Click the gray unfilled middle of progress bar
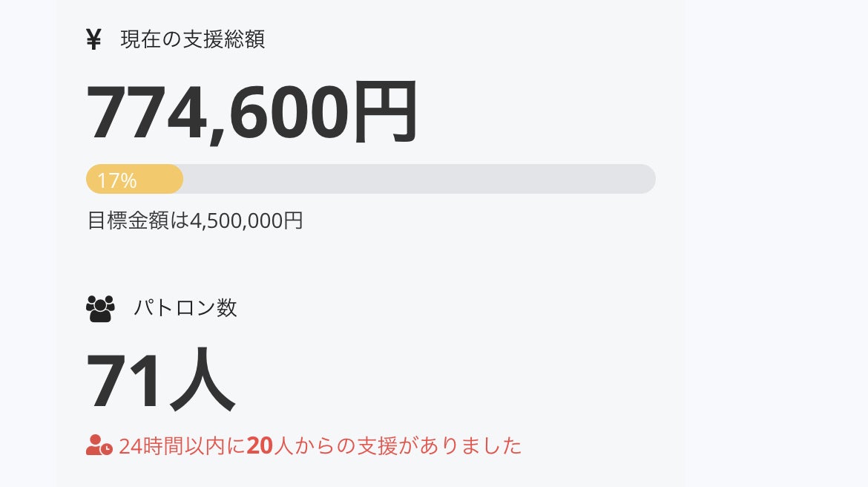Image resolution: width=868 pixels, height=487 pixels. point(415,179)
